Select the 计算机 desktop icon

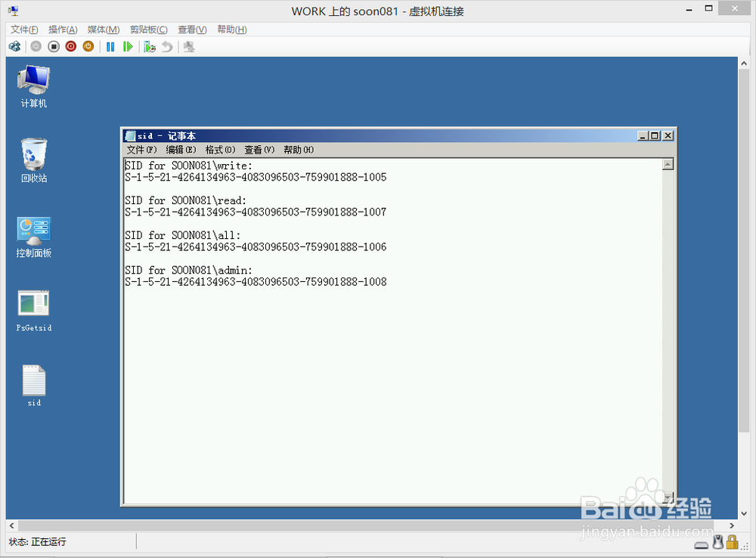34,86
